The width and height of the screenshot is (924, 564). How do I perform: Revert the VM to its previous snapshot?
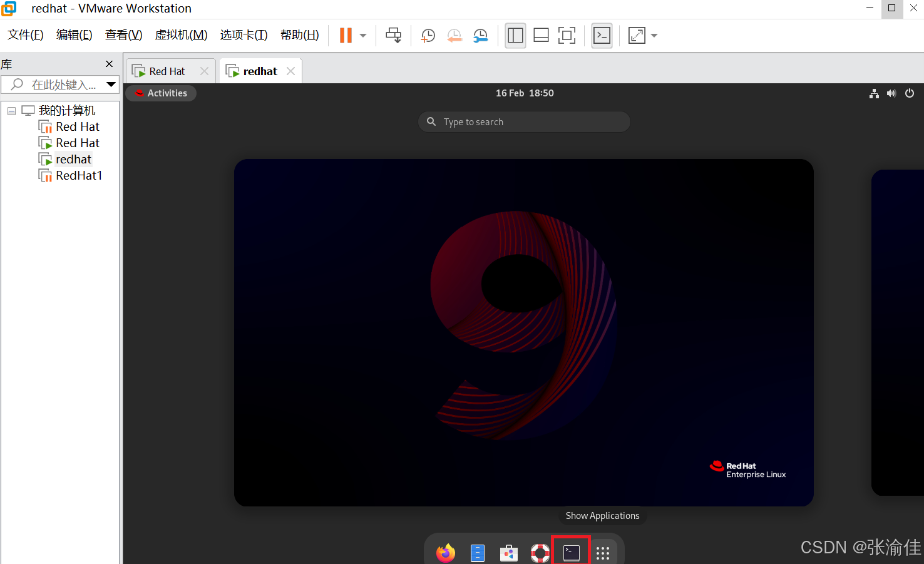[x=454, y=36]
